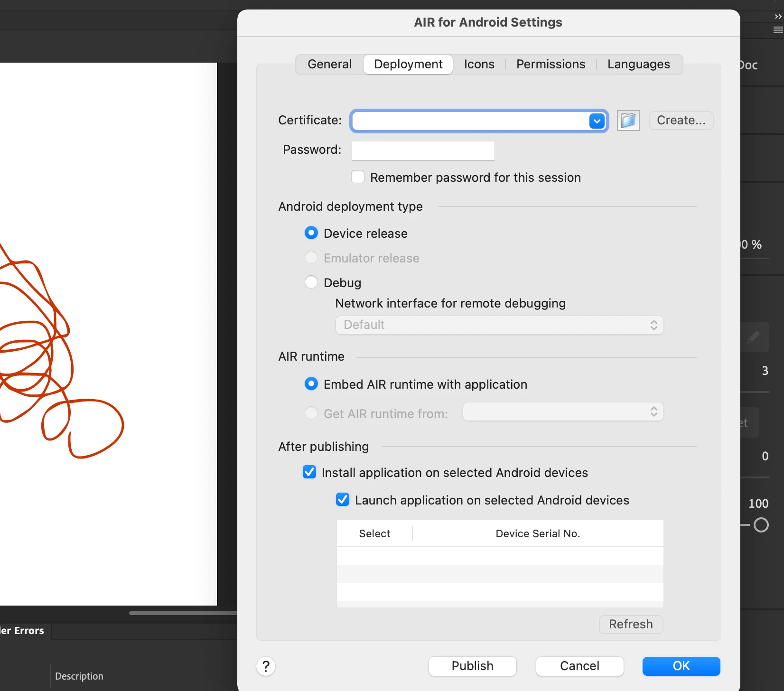The height and width of the screenshot is (691, 784).
Task: Open the Certificate dropdown
Action: pos(597,121)
